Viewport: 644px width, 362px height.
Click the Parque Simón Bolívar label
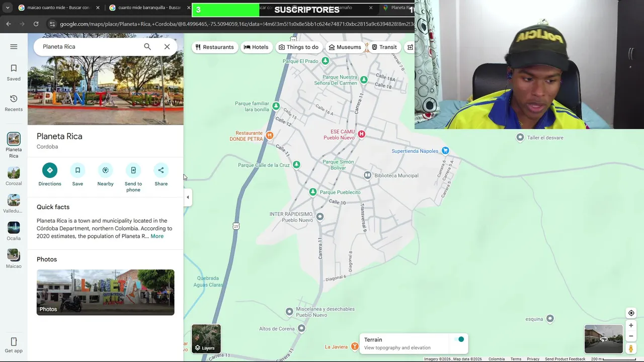(338, 164)
